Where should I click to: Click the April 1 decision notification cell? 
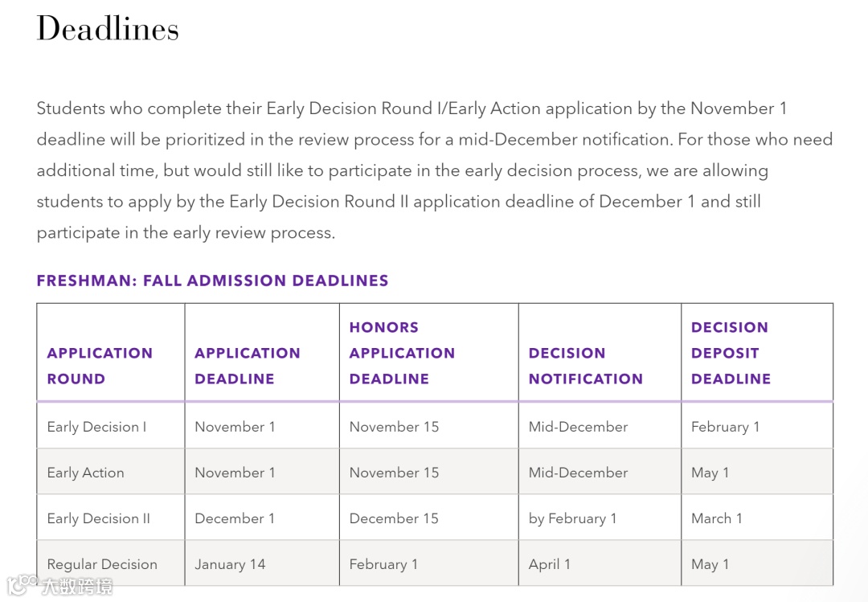(549, 564)
